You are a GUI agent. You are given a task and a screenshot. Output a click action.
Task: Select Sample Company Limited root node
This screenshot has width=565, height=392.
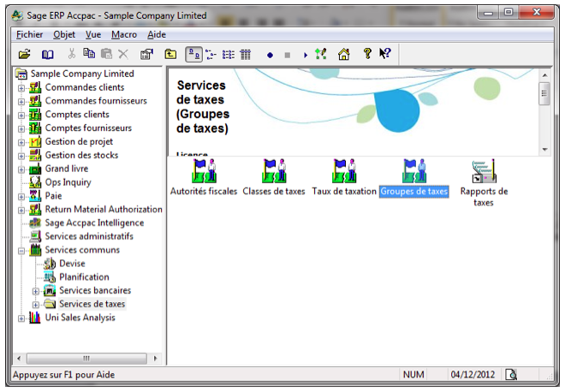click(82, 74)
